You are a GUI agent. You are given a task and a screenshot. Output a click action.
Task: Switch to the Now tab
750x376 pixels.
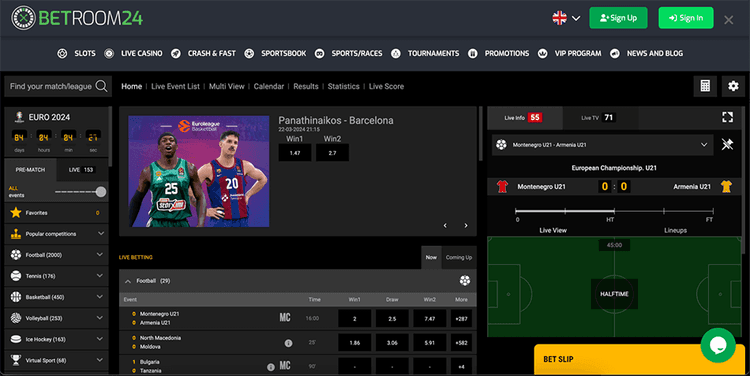point(431,257)
